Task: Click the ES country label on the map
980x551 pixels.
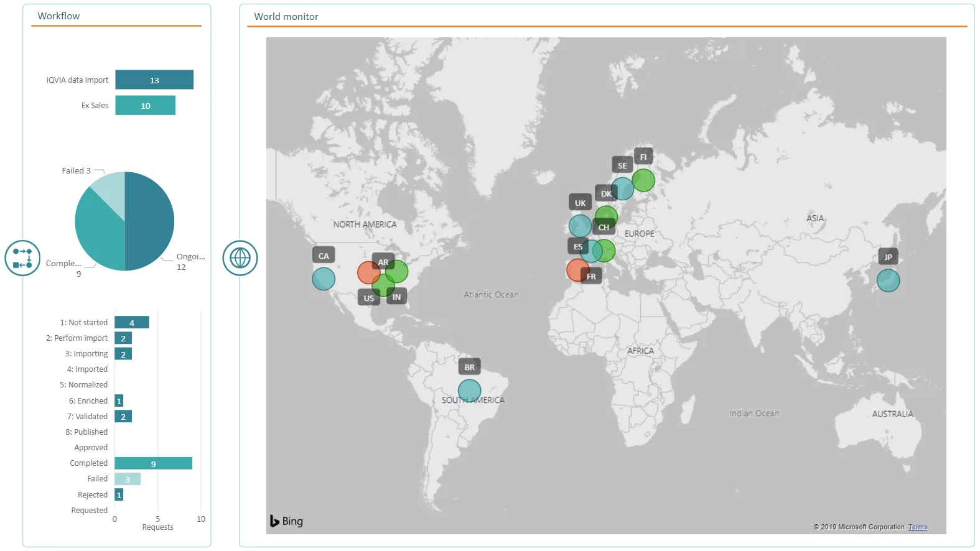Action: point(578,246)
